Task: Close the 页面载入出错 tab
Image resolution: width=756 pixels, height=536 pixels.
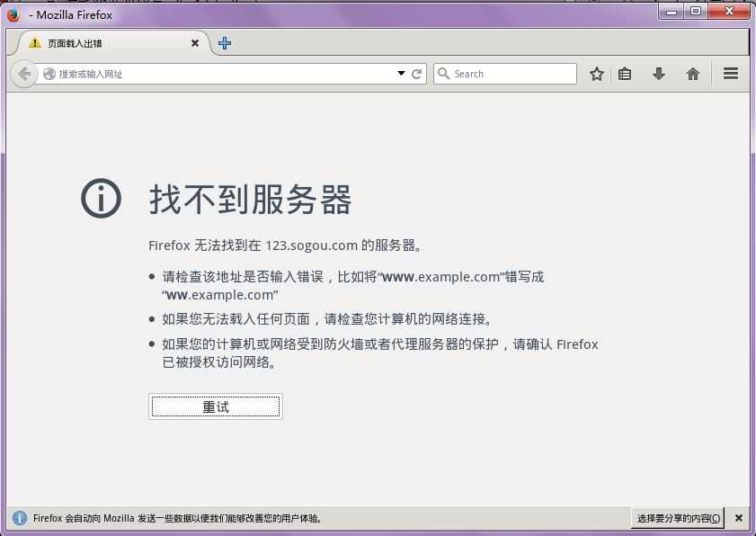Action: [x=195, y=43]
